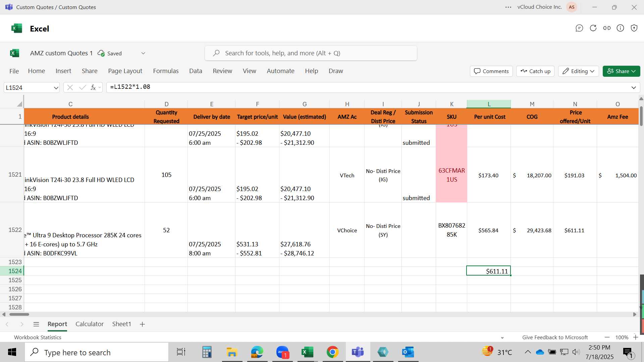Click the Excel app logo beside file name
The width and height of the screenshot is (644, 362).
coord(14,53)
